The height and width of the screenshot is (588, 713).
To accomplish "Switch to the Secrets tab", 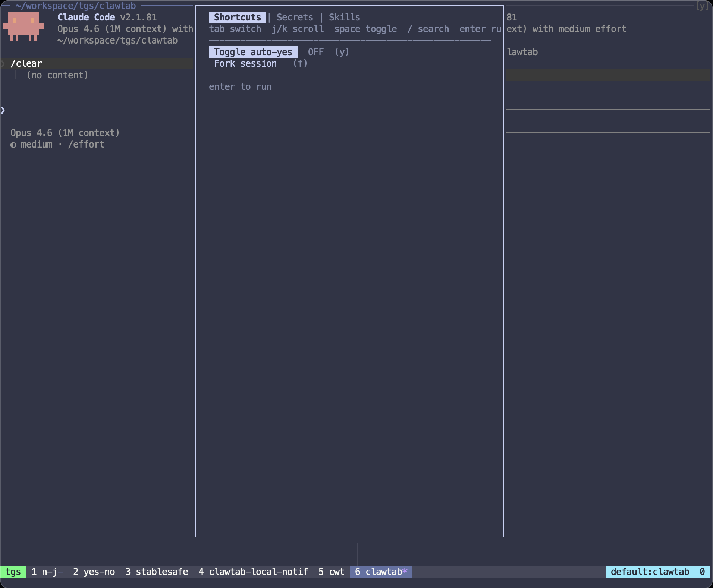I will pyautogui.click(x=295, y=18).
